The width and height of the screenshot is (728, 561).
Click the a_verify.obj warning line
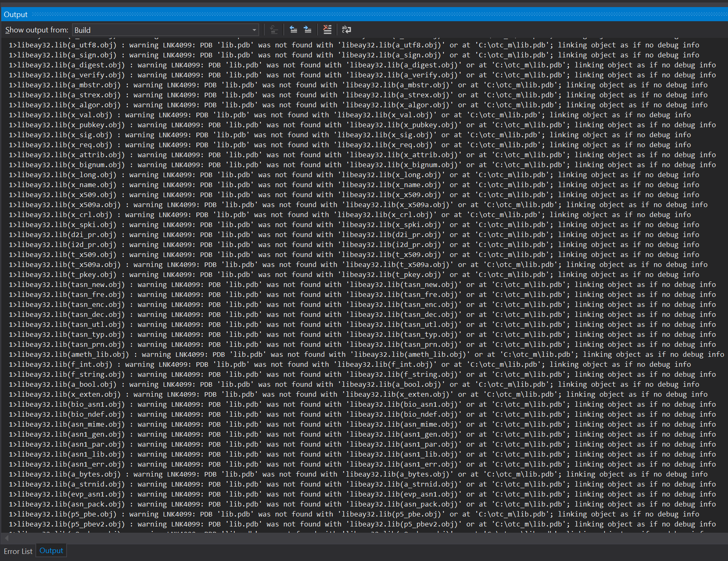point(362,75)
